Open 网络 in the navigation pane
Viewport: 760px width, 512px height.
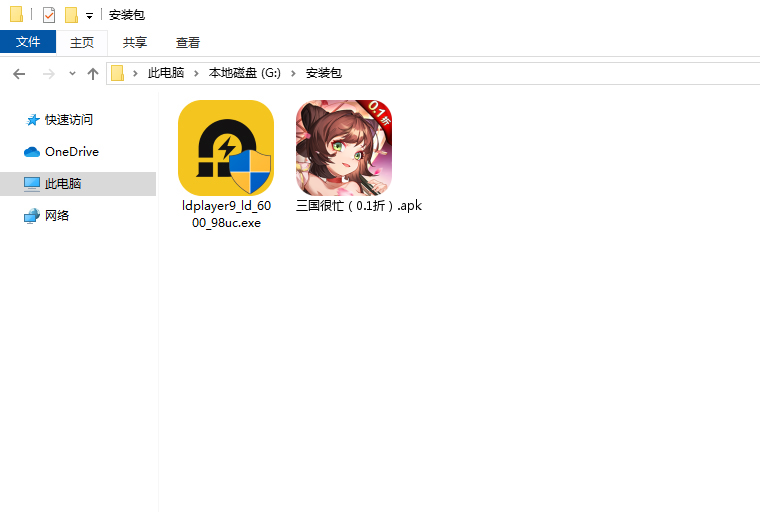point(57,216)
